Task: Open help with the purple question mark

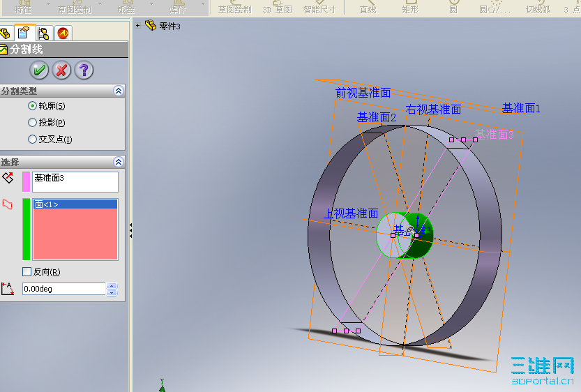Action: click(84, 70)
